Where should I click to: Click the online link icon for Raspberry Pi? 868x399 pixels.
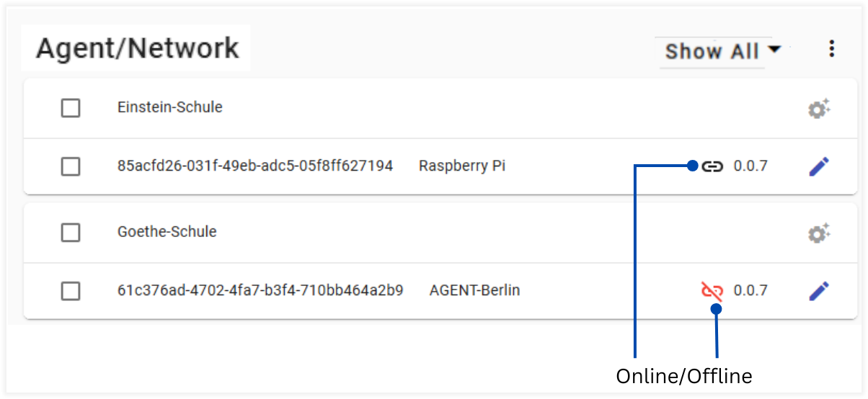click(712, 166)
